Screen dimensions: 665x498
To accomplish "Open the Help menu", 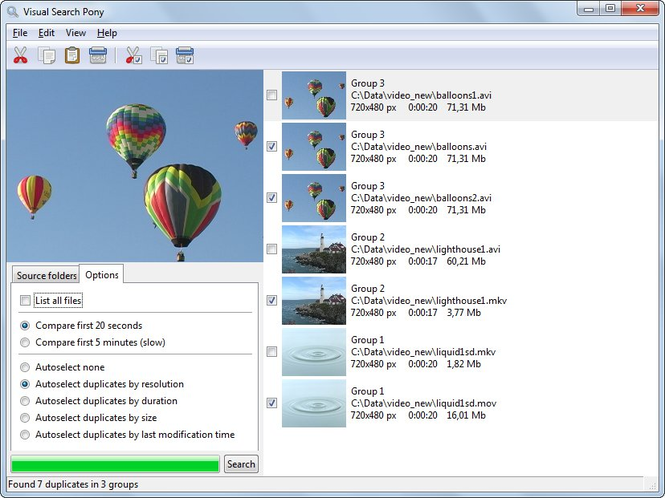I will point(107,33).
